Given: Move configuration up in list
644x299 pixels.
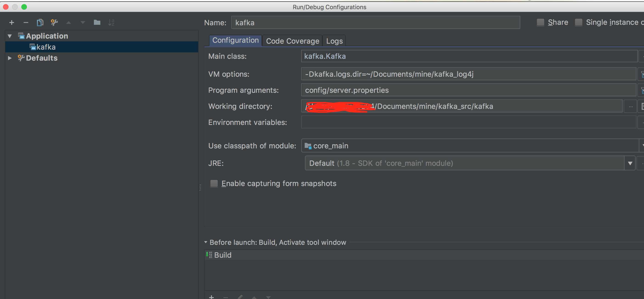Looking at the screenshot, I should 68,23.
